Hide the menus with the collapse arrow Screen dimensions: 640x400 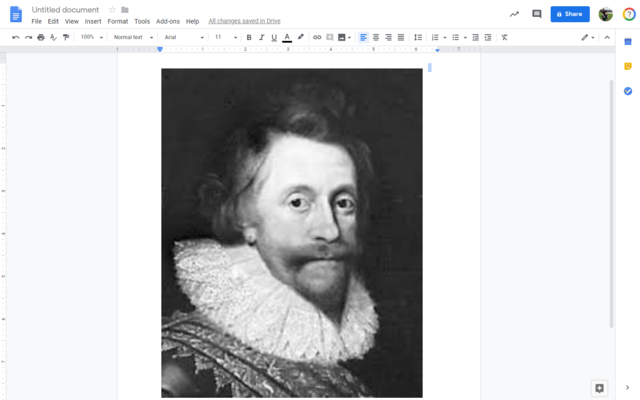tap(607, 37)
